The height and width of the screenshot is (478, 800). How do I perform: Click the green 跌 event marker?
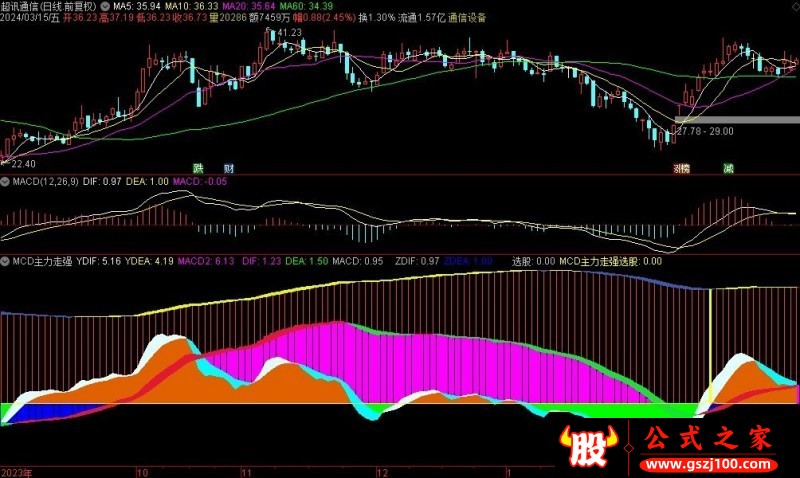(x=199, y=168)
